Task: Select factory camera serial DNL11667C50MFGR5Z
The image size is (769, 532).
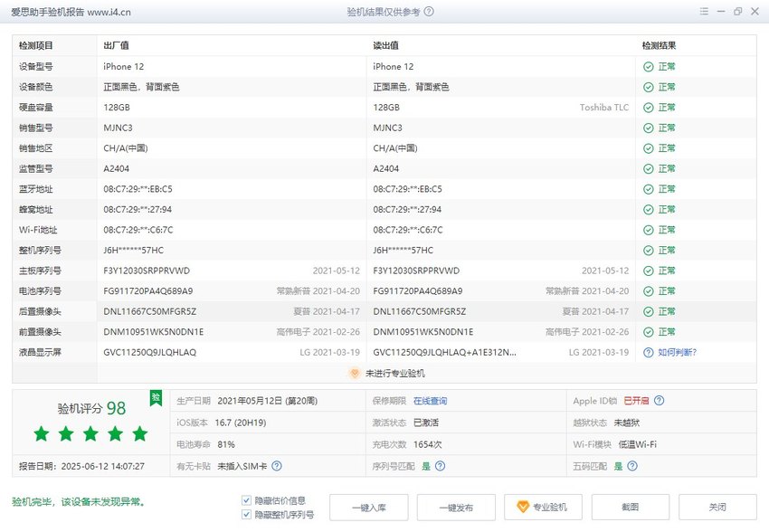Action: 149,312
